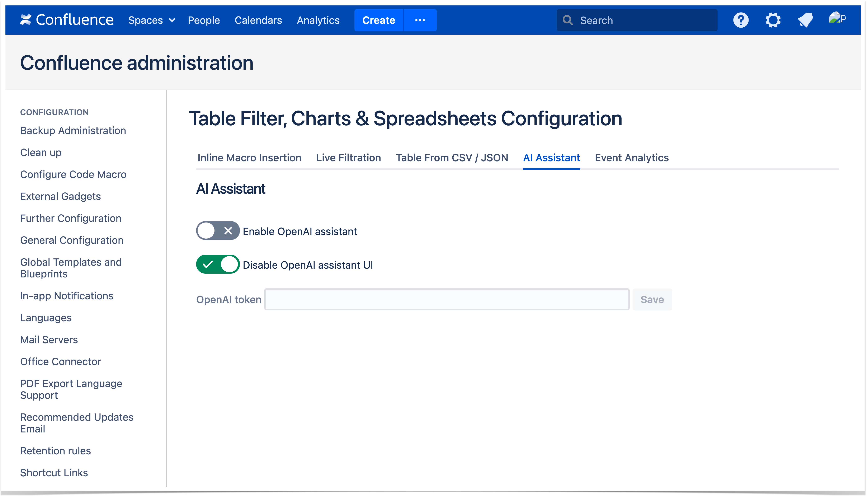This screenshot has height=497, width=868.
Task: Go to Mail Servers configuration
Action: coord(49,340)
